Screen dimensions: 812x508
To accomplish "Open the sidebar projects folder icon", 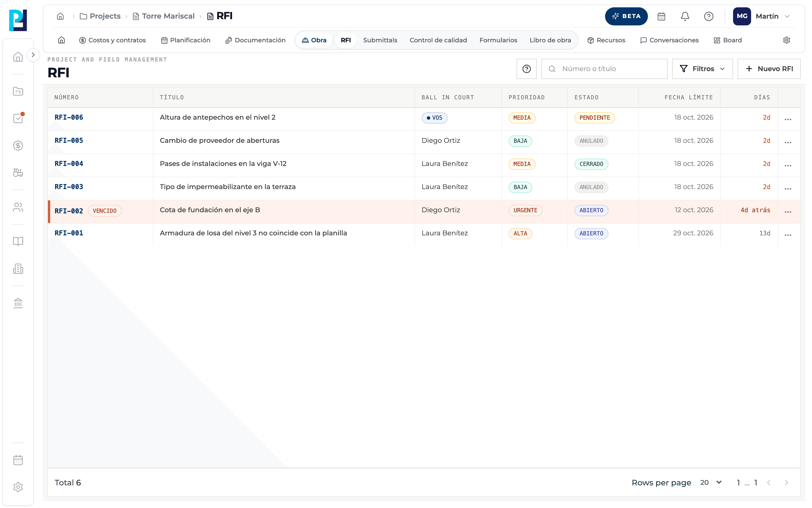I will click(18, 91).
